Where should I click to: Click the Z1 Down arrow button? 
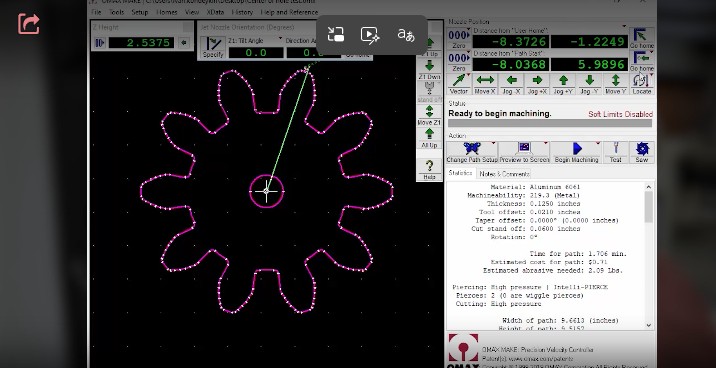point(429,69)
